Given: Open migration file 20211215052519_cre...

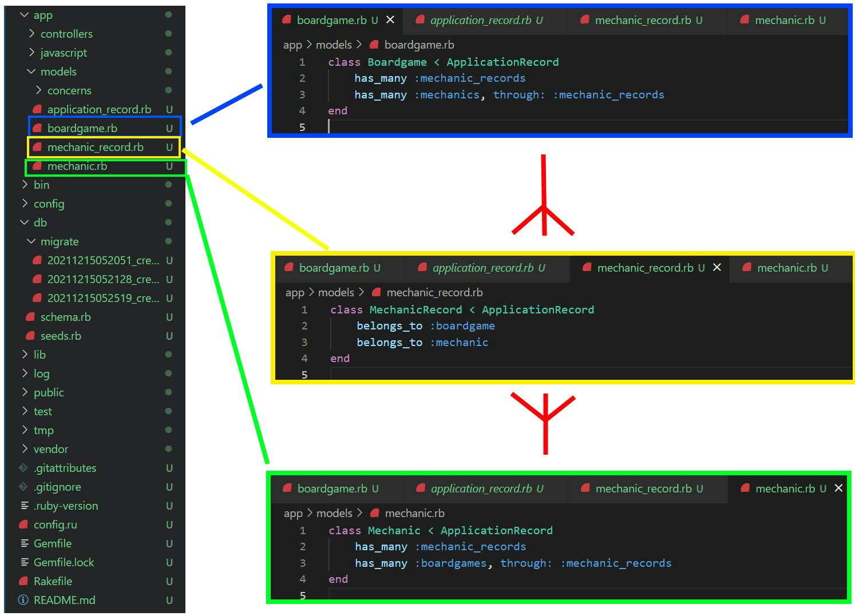Looking at the screenshot, I should click(x=104, y=298).
